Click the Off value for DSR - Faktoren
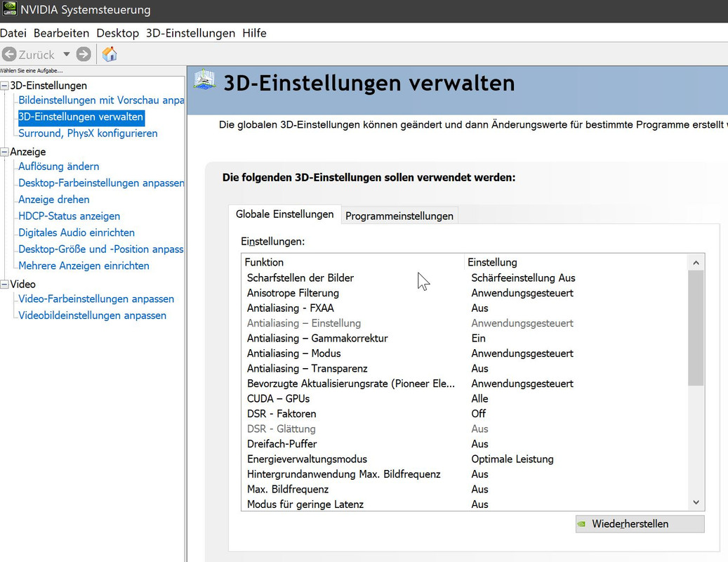Viewport: 728px width, 562px height. tap(479, 414)
